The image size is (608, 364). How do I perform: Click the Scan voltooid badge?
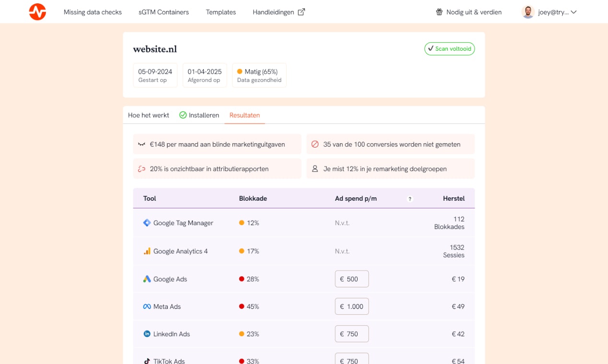pos(449,49)
